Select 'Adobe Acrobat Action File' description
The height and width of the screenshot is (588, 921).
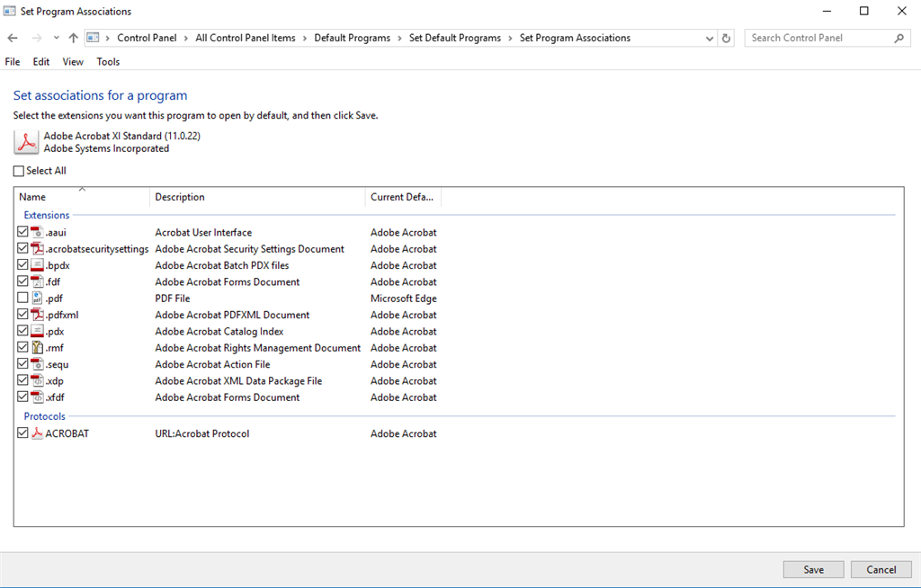(x=212, y=364)
